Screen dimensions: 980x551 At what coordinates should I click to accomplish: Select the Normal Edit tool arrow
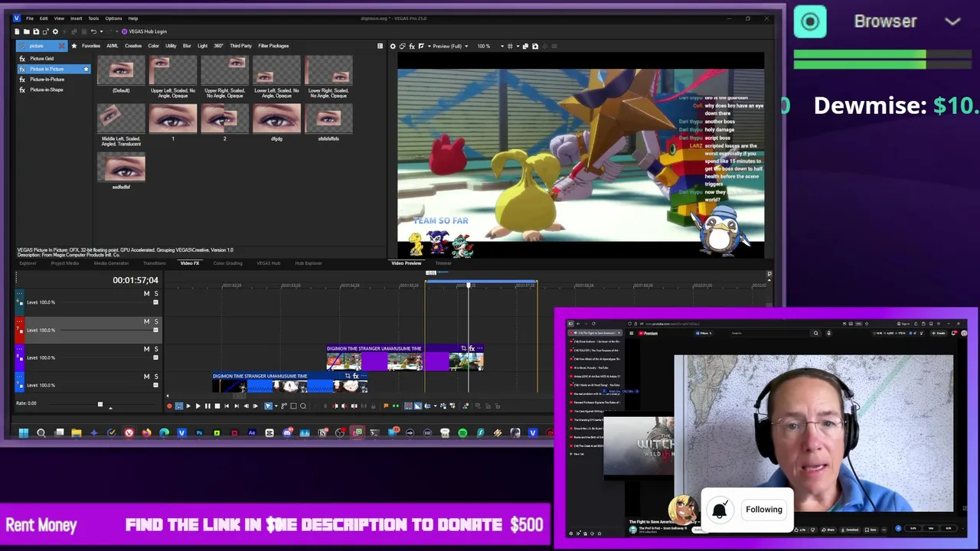[268, 406]
